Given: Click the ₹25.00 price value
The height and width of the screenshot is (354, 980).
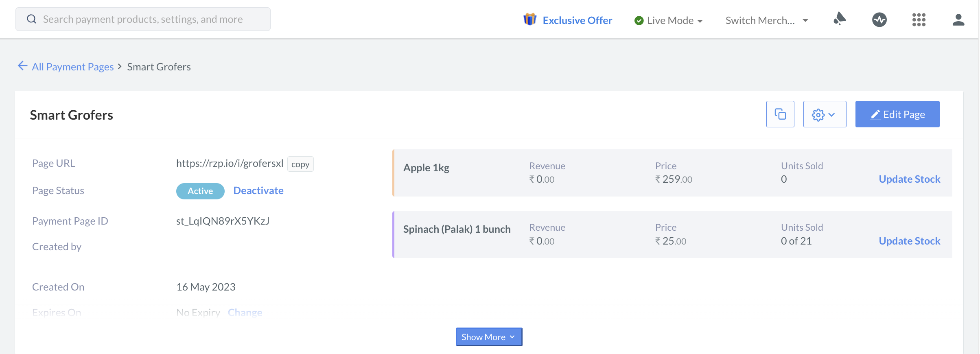Looking at the screenshot, I should click(x=671, y=241).
